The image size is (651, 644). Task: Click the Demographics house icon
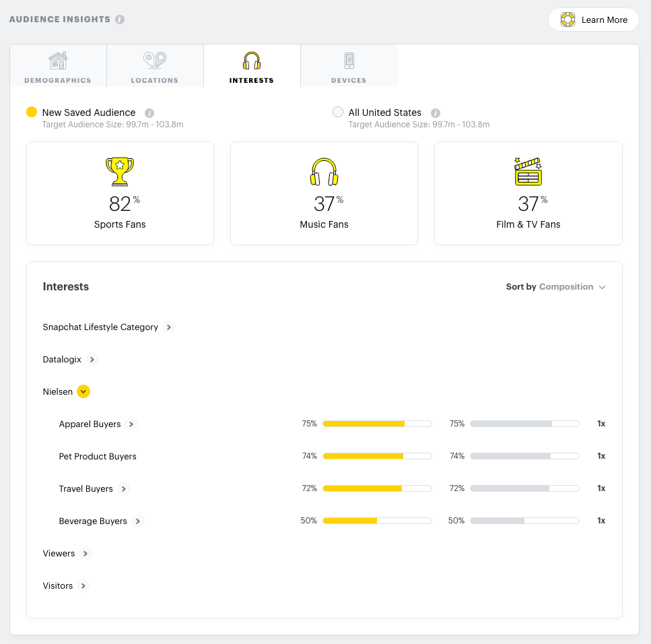point(58,61)
